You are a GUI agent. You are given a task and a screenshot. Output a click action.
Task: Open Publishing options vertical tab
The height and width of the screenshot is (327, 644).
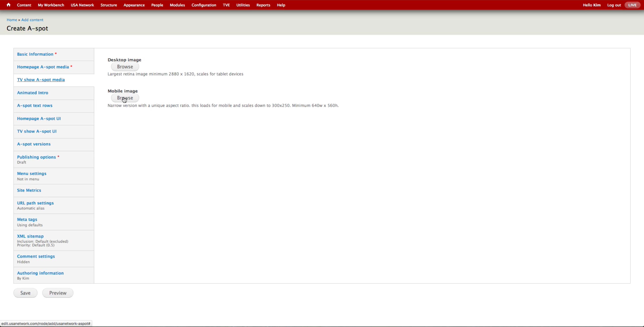tap(36, 157)
